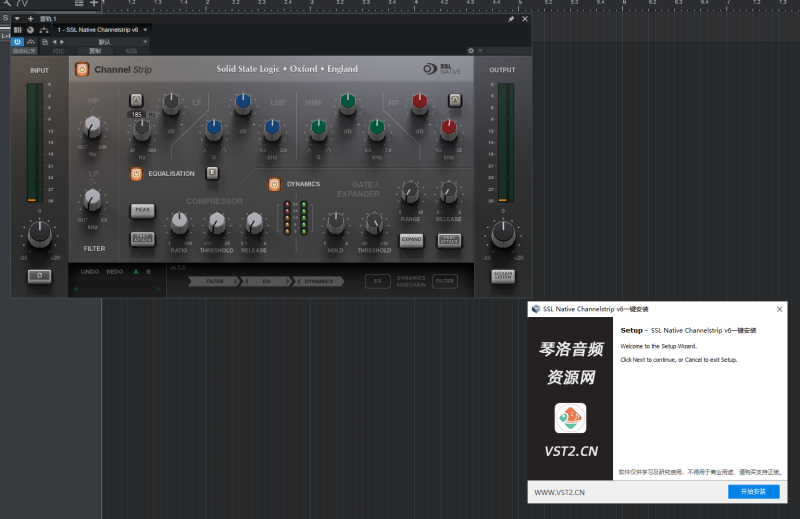Click REDO in the plugin footer
Viewport: 800px width, 519px height.
click(115, 272)
